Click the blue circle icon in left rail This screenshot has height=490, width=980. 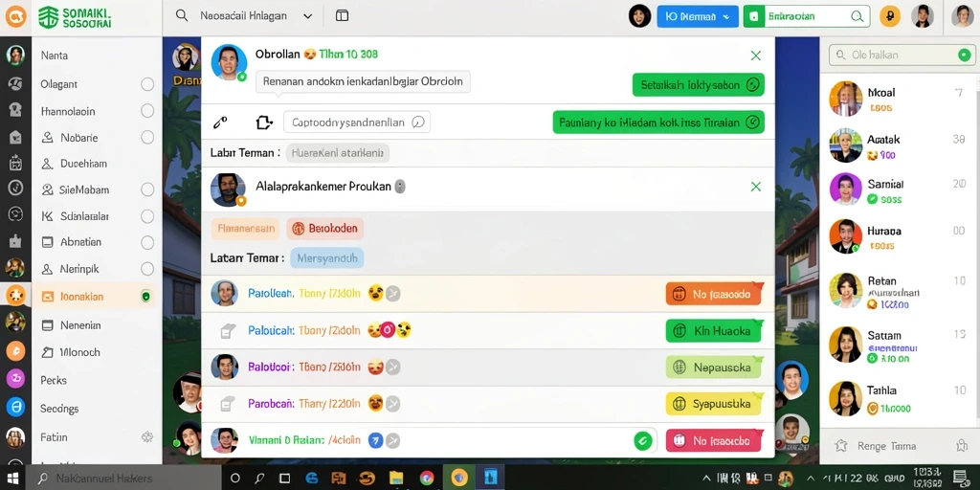click(15, 407)
